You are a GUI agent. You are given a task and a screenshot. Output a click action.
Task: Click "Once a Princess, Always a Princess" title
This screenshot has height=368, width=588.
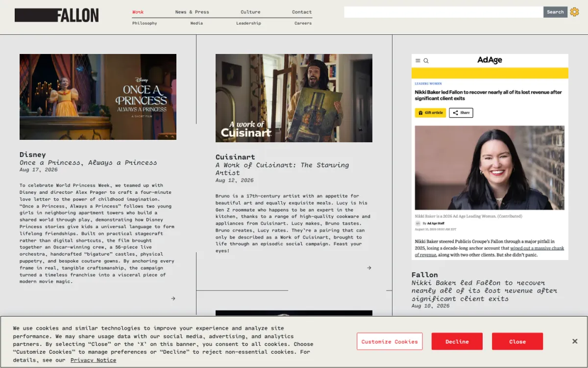click(88, 162)
